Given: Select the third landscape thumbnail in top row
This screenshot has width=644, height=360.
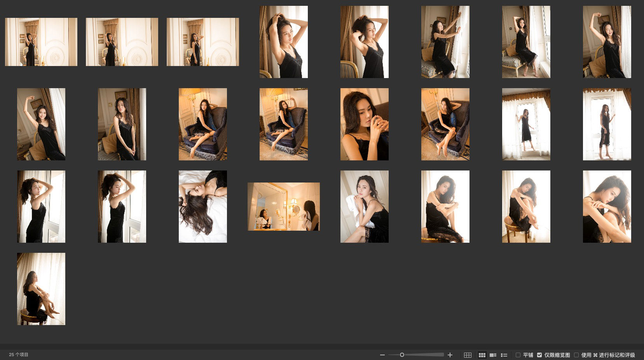Looking at the screenshot, I should 203,42.
